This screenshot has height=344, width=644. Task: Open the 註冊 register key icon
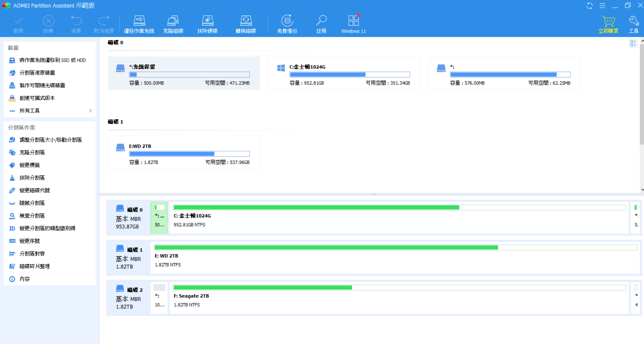(321, 24)
